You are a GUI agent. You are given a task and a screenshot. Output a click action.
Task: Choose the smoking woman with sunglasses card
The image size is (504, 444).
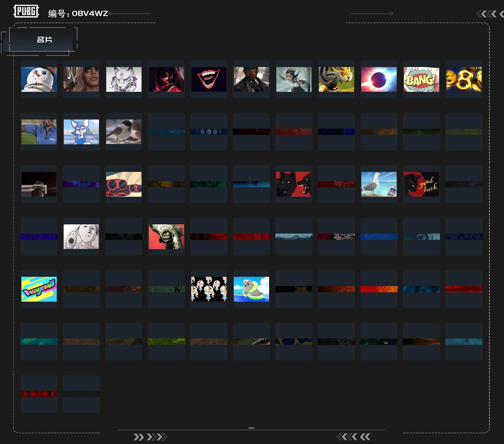tap(81, 79)
